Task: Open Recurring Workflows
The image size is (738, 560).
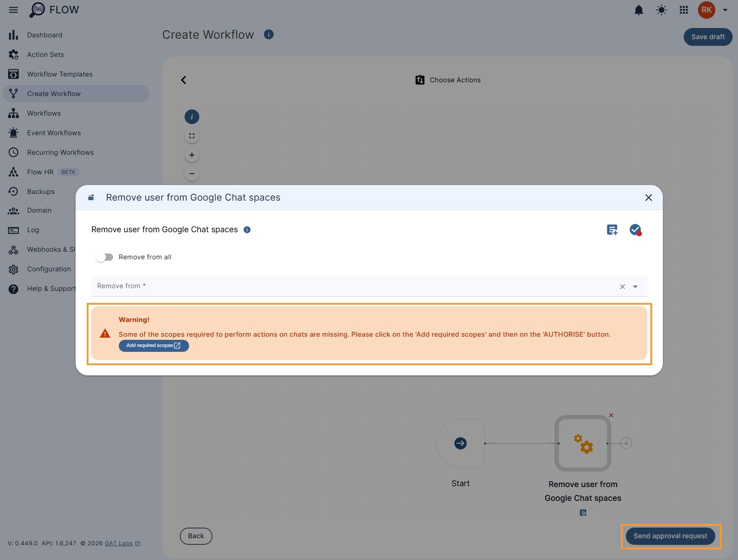Action: point(76,153)
